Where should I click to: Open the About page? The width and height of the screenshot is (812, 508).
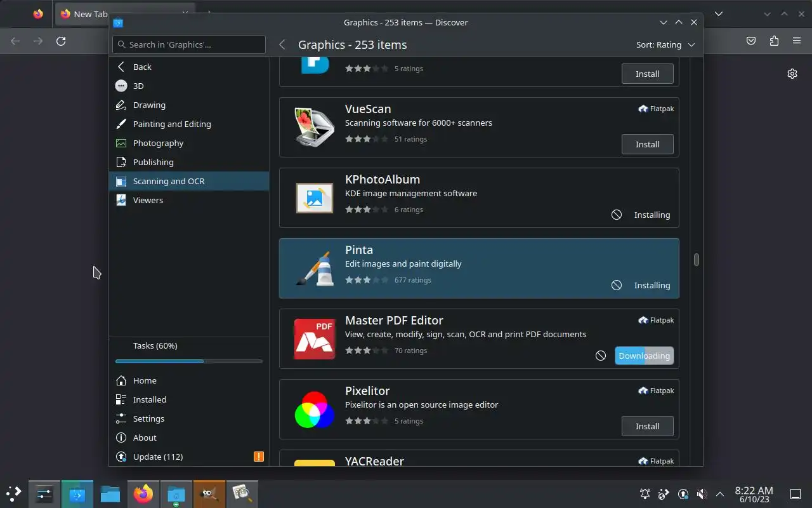pyautogui.click(x=189, y=438)
